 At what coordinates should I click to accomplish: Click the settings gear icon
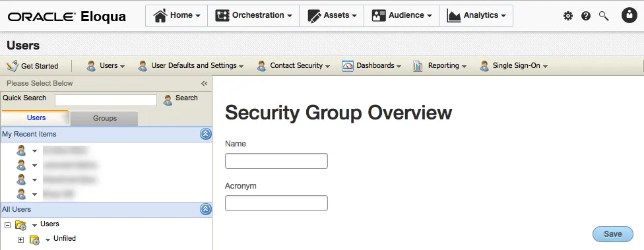pyautogui.click(x=568, y=16)
